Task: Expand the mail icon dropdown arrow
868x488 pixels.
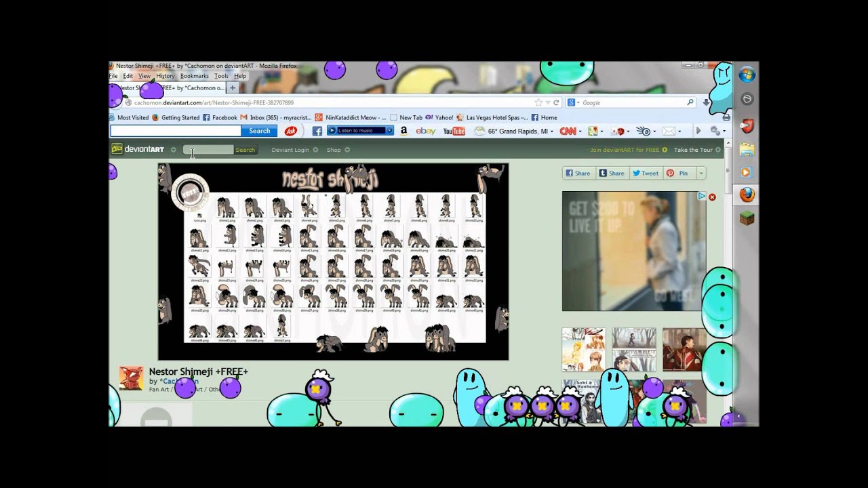Action: pos(679,131)
